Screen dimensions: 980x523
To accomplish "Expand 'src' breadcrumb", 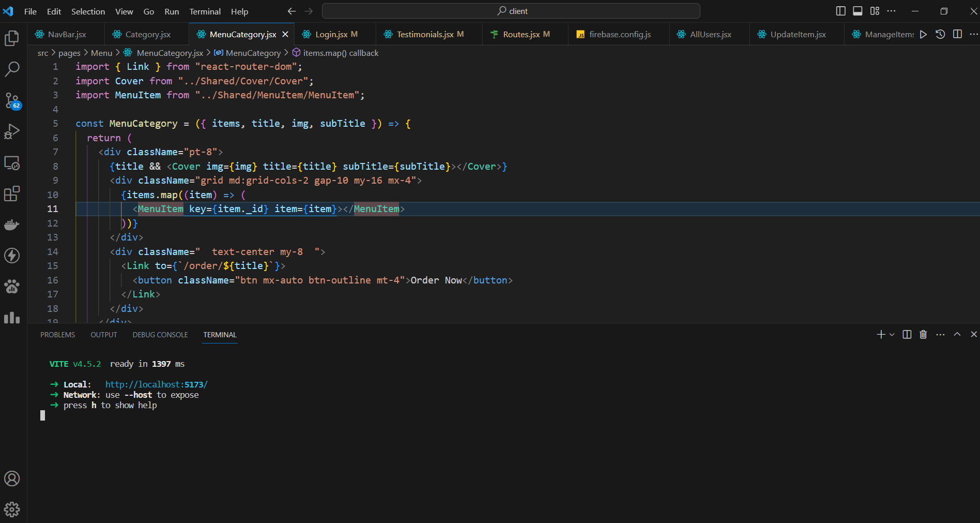I will (43, 53).
